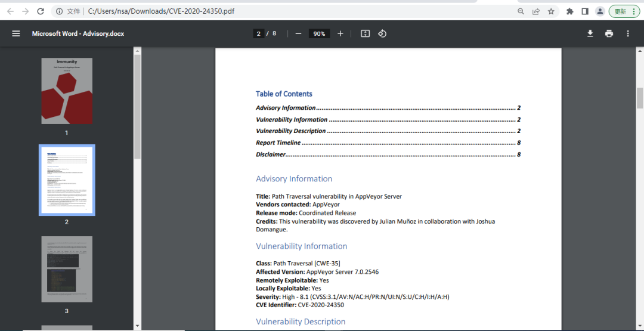The width and height of the screenshot is (644, 331).
Task: Reload the PDF page
Action: click(x=41, y=11)
